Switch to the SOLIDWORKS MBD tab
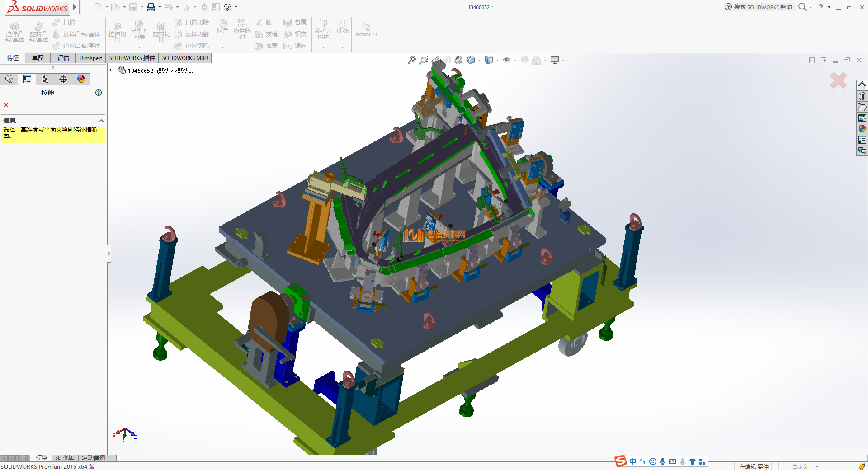Image resolution: width=868 pixels, height=470 pixels. (185, 58)
